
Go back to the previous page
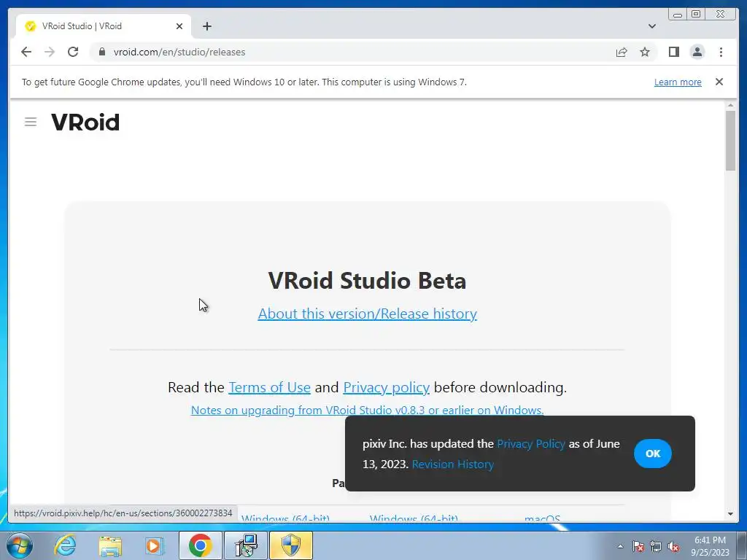26,52
